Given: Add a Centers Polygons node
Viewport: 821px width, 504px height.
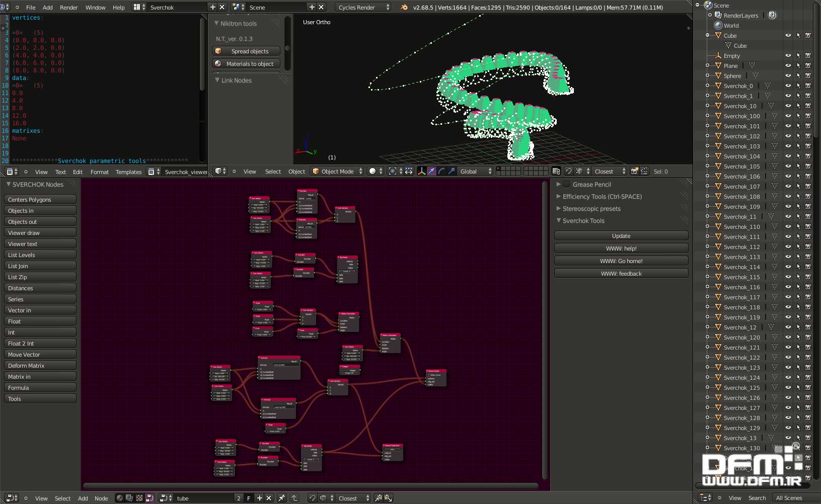Looking at the screenshot, I should click(x=40, y=199).
